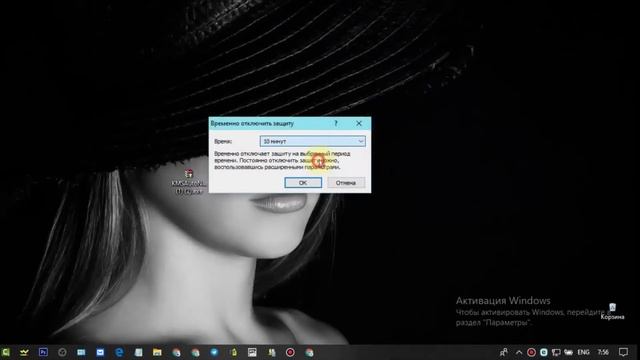Viewport: 640px width, 360px height.
Task: Open the network tray icon
Action: (x=556, y=352)
